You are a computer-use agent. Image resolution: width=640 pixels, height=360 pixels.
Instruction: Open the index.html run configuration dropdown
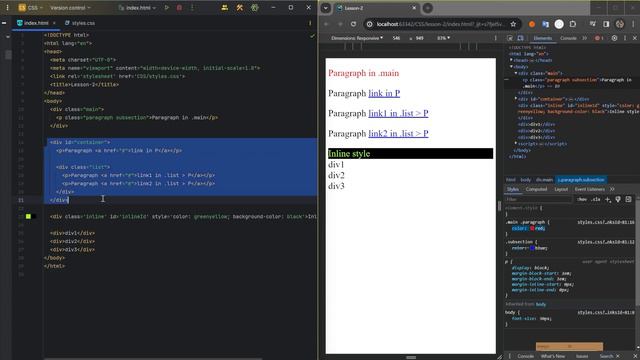[x=137, y=7]
